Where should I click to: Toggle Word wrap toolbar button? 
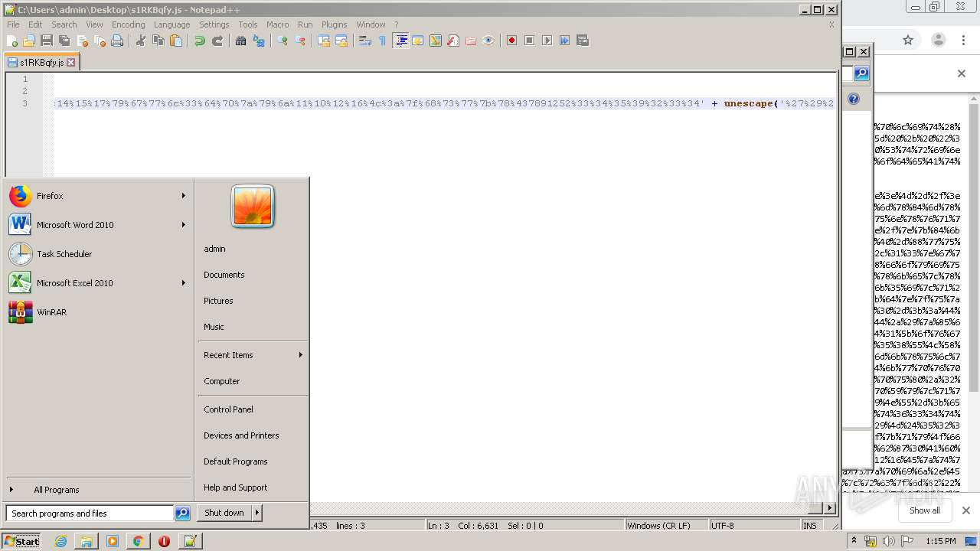[x=365, y=41]
